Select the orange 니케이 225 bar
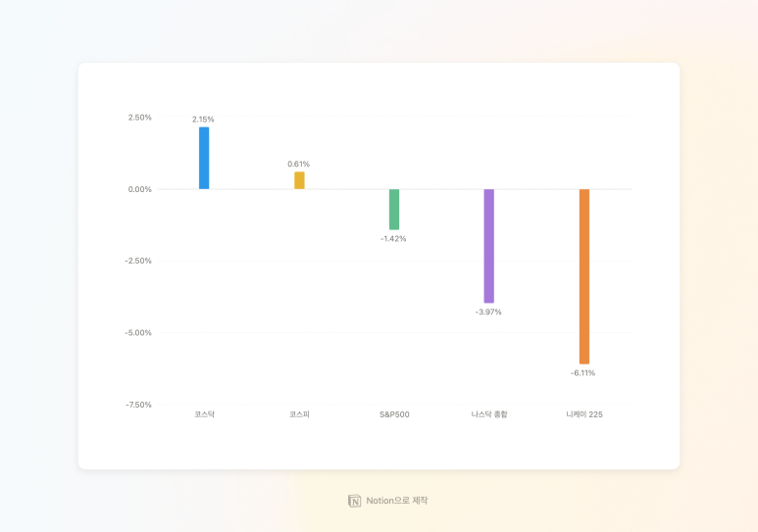Screen dimensions: 758x532 coord(584,276)
